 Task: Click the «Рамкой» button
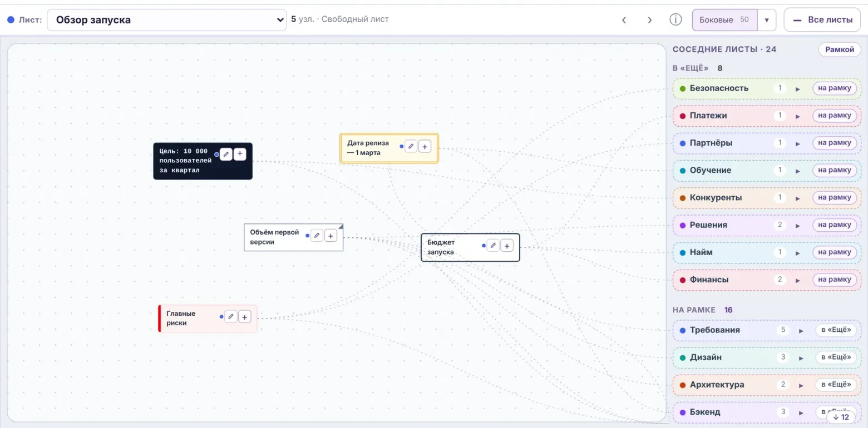pyautogui.click(x=839, y=49)
